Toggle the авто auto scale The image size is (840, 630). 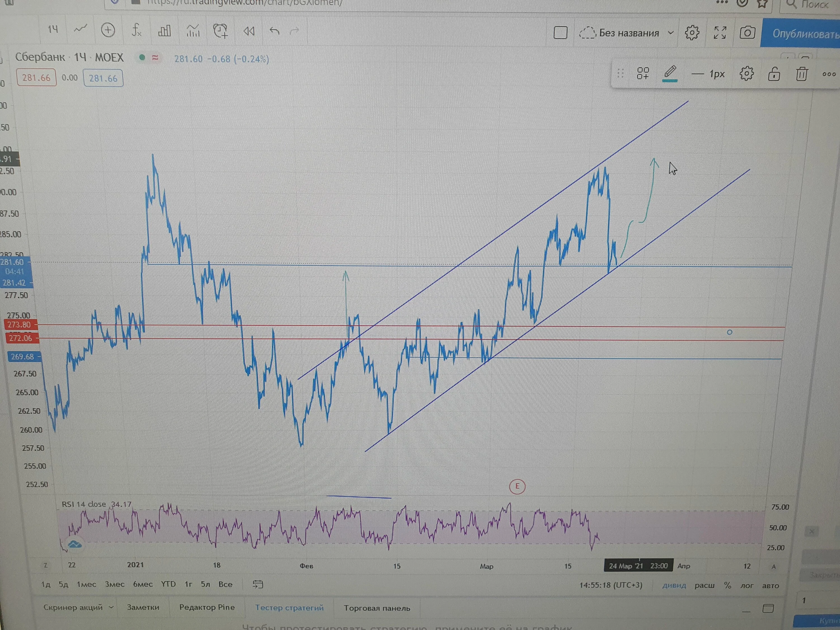point(771,585)
